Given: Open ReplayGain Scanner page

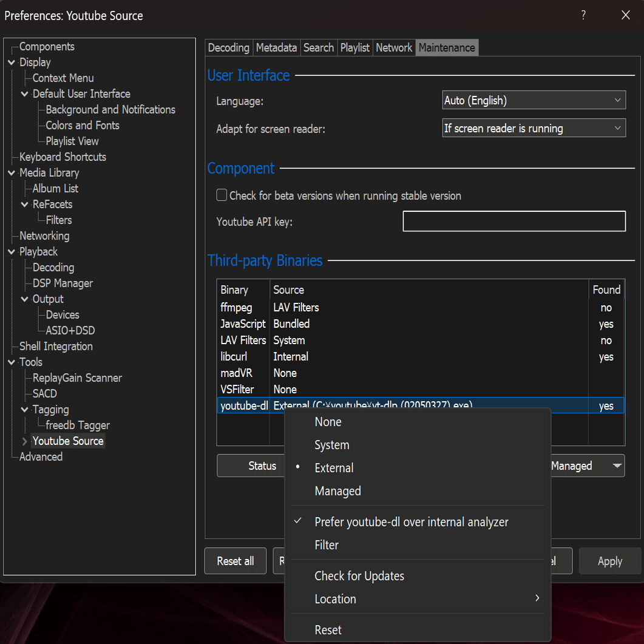Looking at the screenshot, I should pos(77,378).
